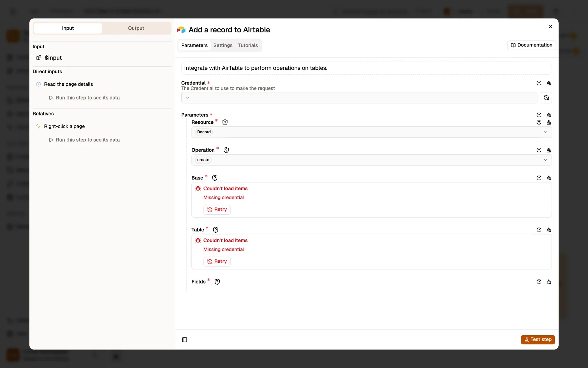588x368 pixels.
Task: Open the Operation dropdown showing create
Action: point(372,160)
